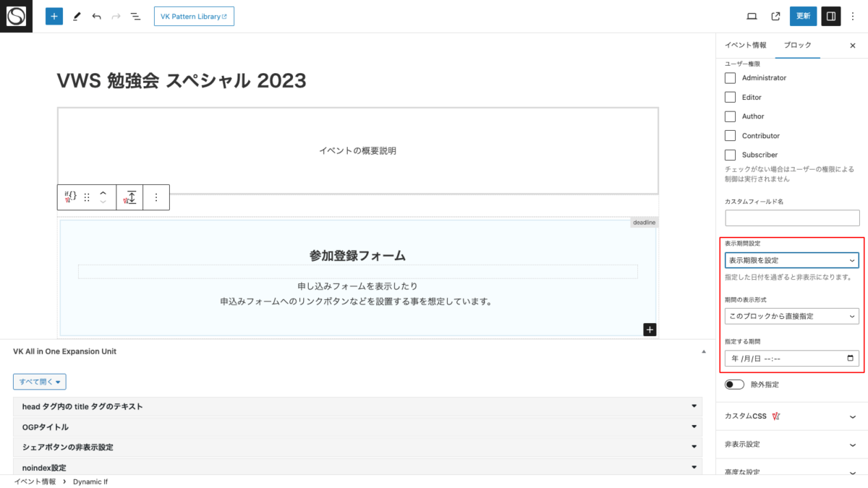
Task: Click the desktop preview icon
Action: [x=751, y=15]
